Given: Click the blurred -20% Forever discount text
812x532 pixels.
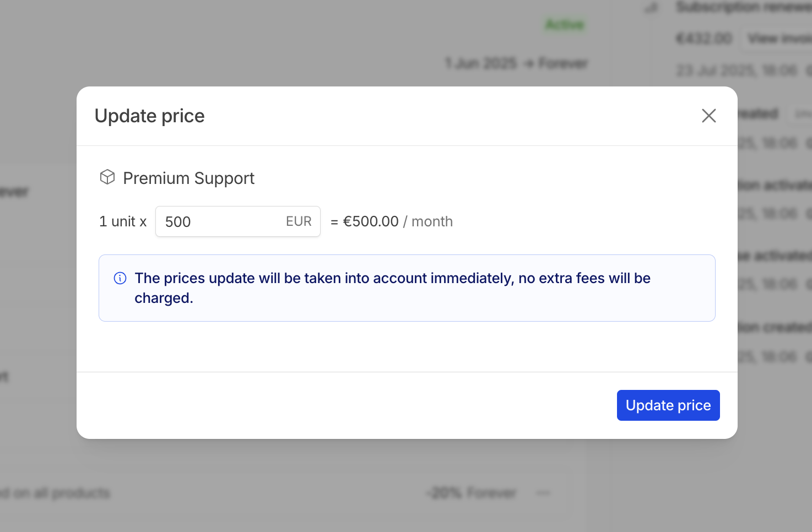Looking at the screenshot, I should (472, 493).
